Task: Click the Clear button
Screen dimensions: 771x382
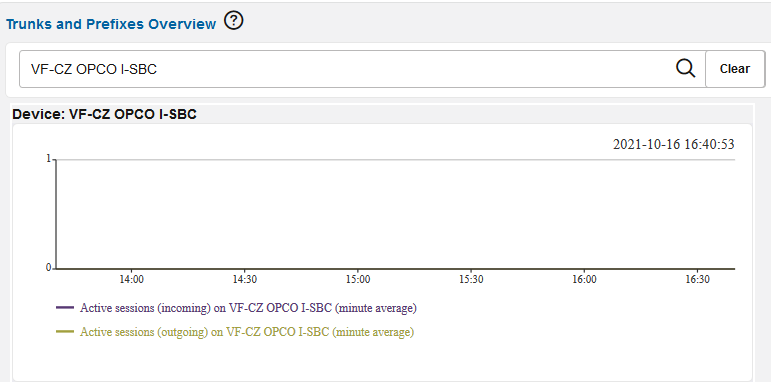Action: coord(735,69)
